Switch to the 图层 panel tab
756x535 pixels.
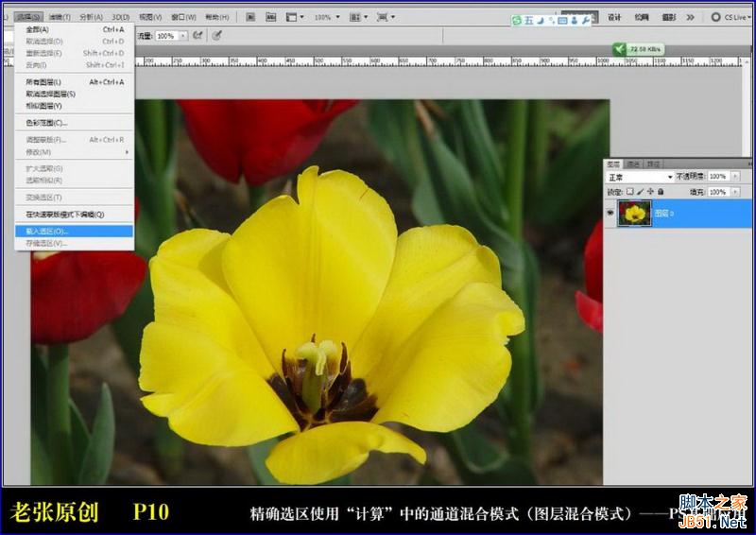(613, 164)
